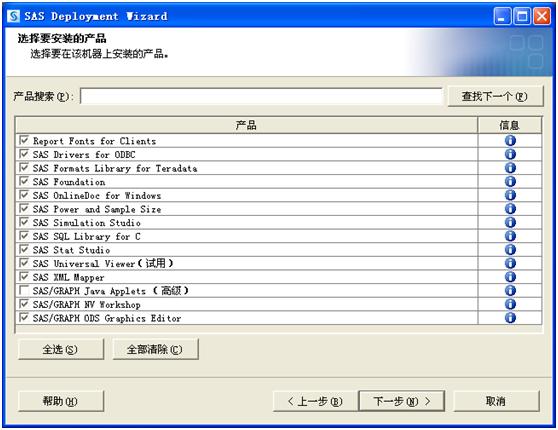Show info for SAS/GRAPH Java Applets
The width and height of the screenshot is (558, 430).
click(510, 290)
